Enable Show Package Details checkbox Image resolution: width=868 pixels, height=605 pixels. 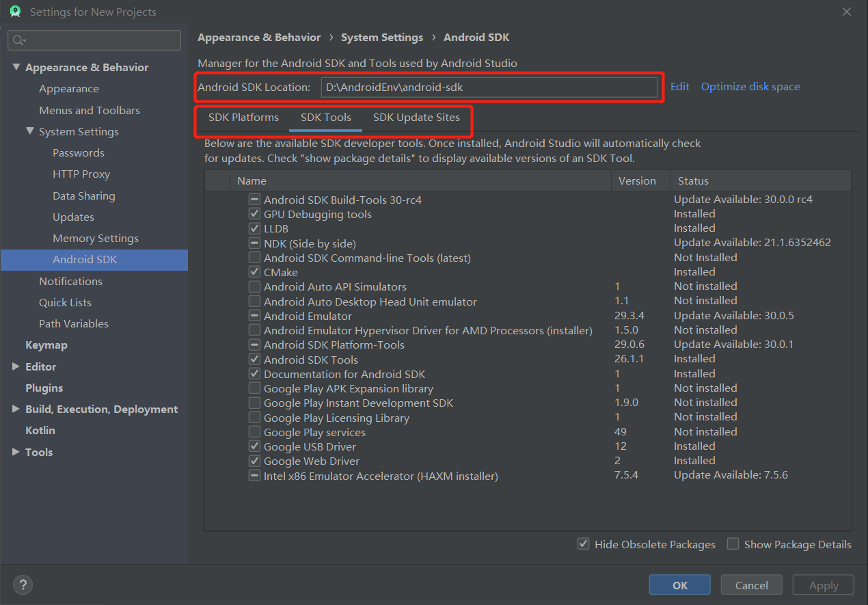(x=733, y=544)
